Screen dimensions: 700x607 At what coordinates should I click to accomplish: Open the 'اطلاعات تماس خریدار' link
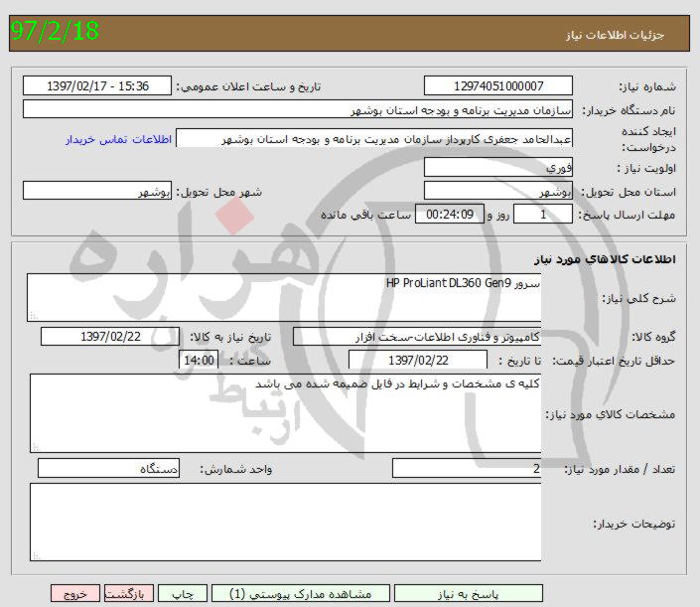(x=119, y=140)
